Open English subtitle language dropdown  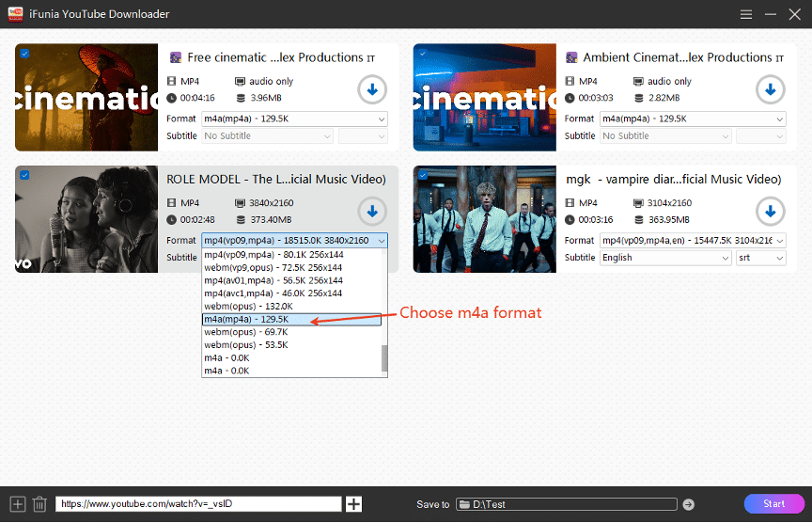click(665, 258)
